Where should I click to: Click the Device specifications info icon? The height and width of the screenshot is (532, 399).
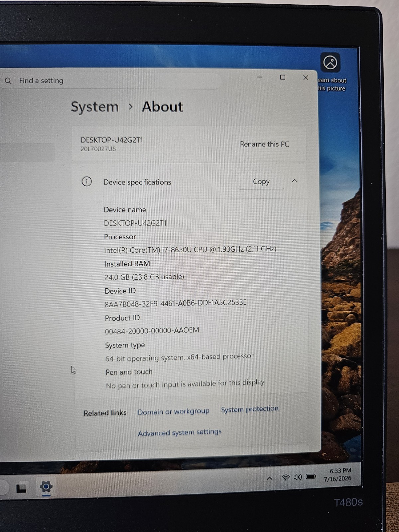click(87, 182)
